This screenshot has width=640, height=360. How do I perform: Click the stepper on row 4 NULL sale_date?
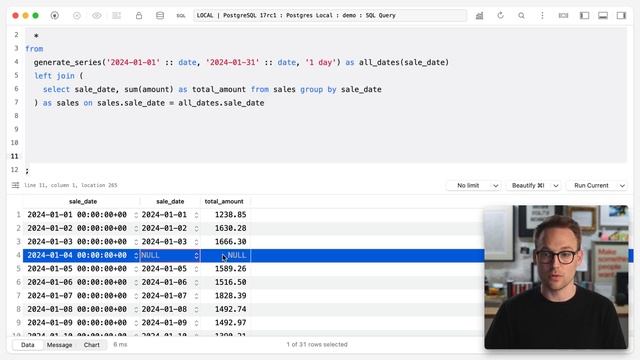click(x=196, y=256)
